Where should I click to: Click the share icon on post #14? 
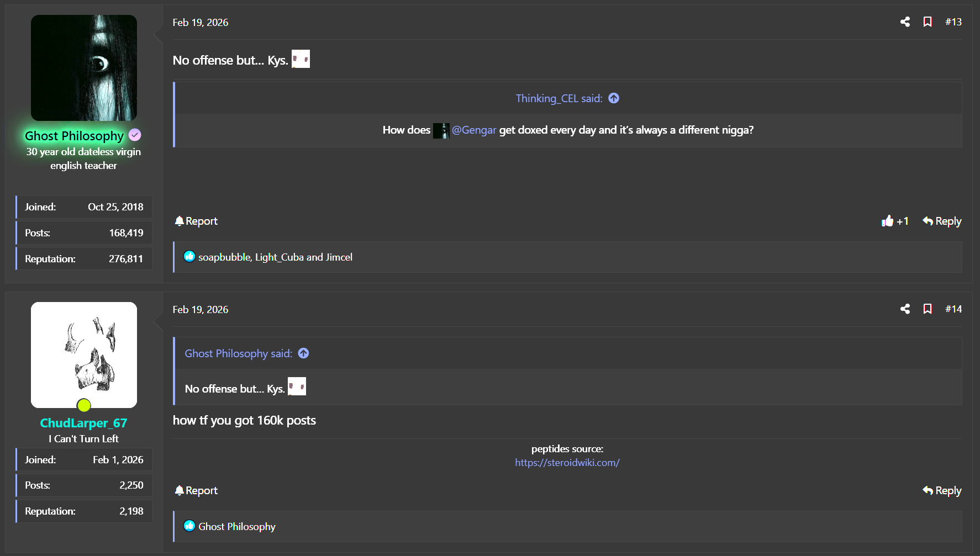905,309
